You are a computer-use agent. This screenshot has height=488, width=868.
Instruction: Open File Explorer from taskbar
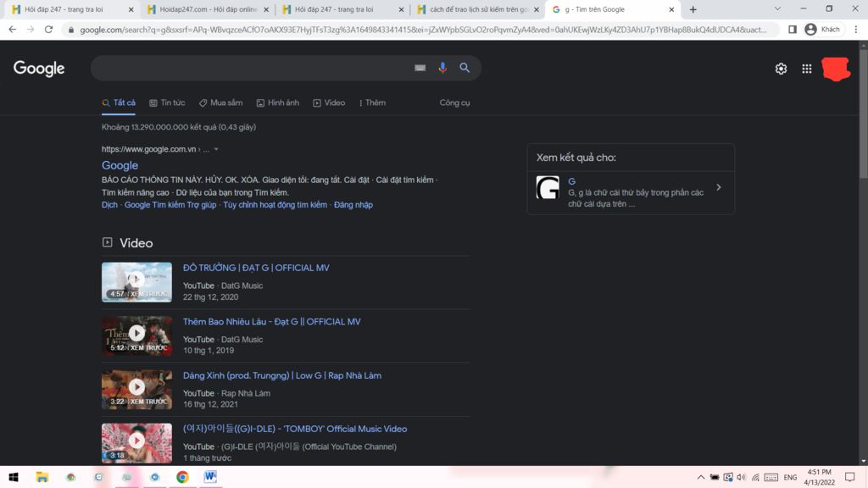click(42, 477)
